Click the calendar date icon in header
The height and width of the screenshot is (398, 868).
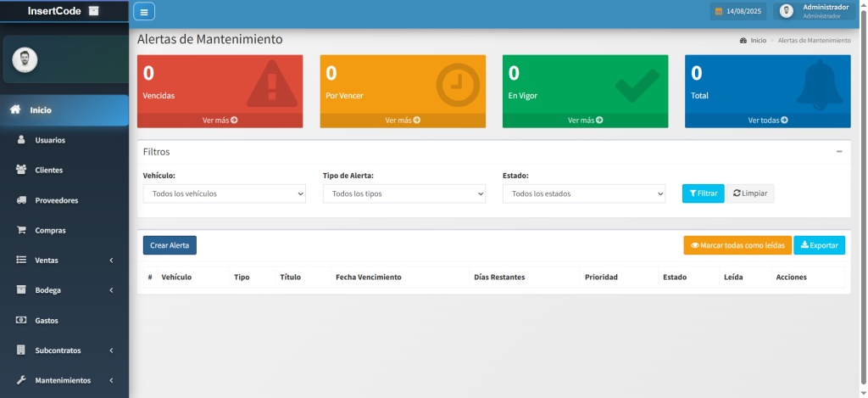pyautogui.click(x=719, y=11)
